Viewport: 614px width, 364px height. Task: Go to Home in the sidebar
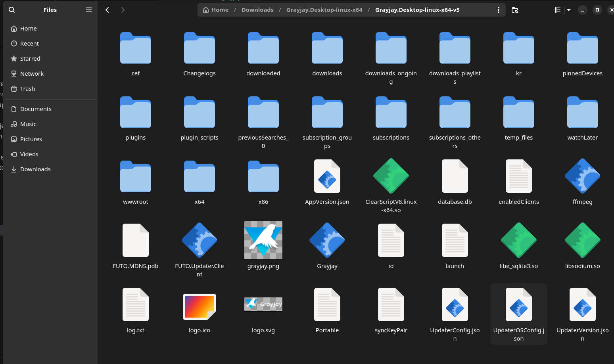(x=50, y=29)
